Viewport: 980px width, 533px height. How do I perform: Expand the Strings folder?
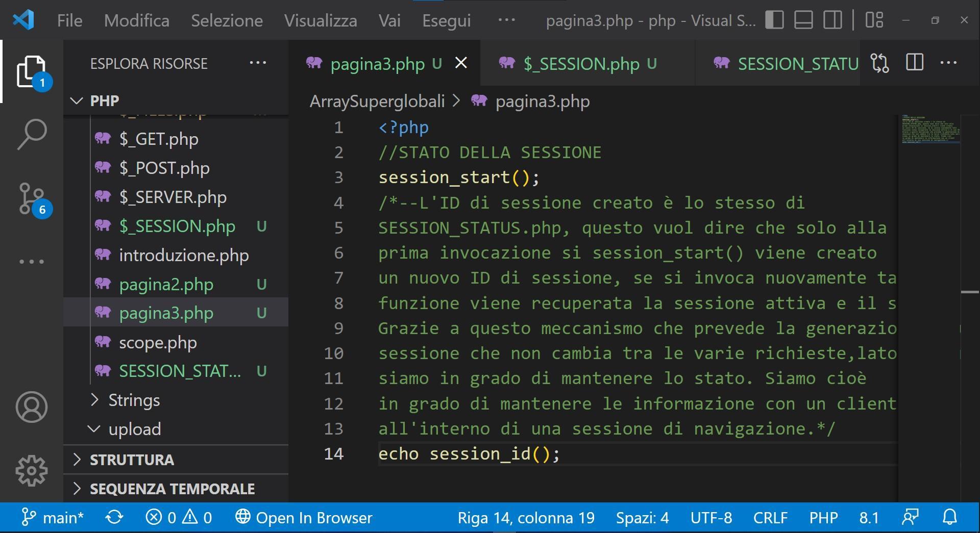tap(176, 400)
